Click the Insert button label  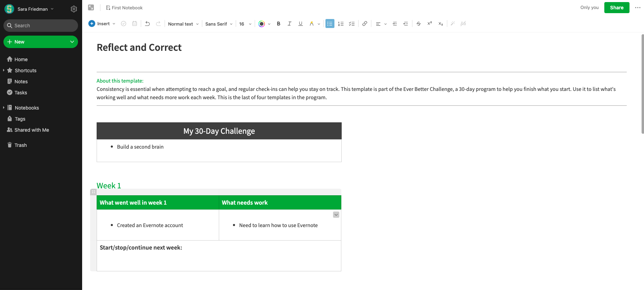coord(104,24)
